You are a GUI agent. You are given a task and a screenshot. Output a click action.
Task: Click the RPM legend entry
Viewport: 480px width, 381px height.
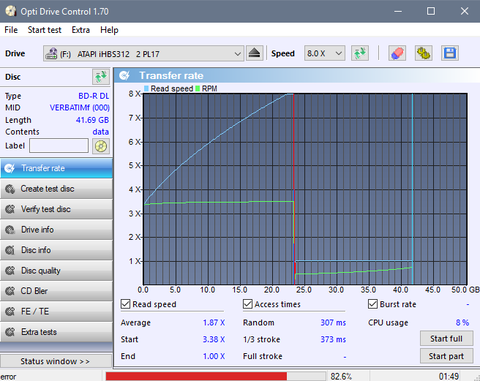(207, 89)
